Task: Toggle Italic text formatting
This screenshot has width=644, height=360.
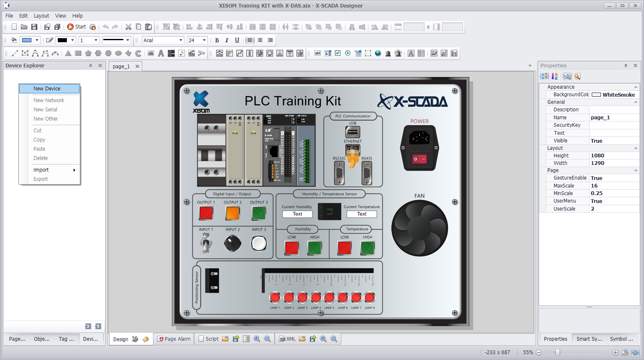Action: [x=227, y=40]
